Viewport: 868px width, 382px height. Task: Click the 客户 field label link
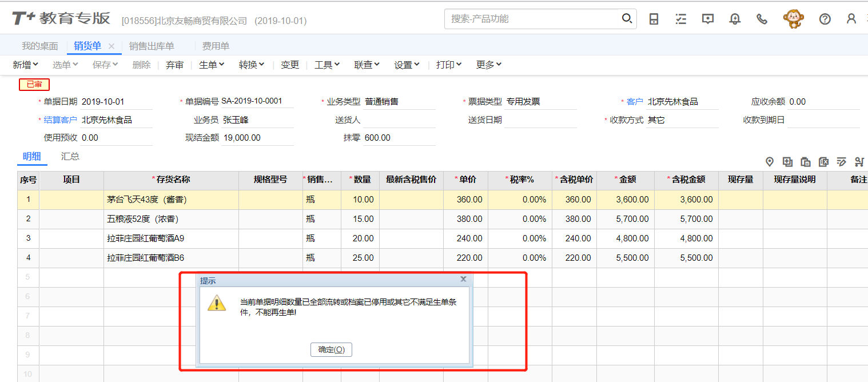(635, 102)
